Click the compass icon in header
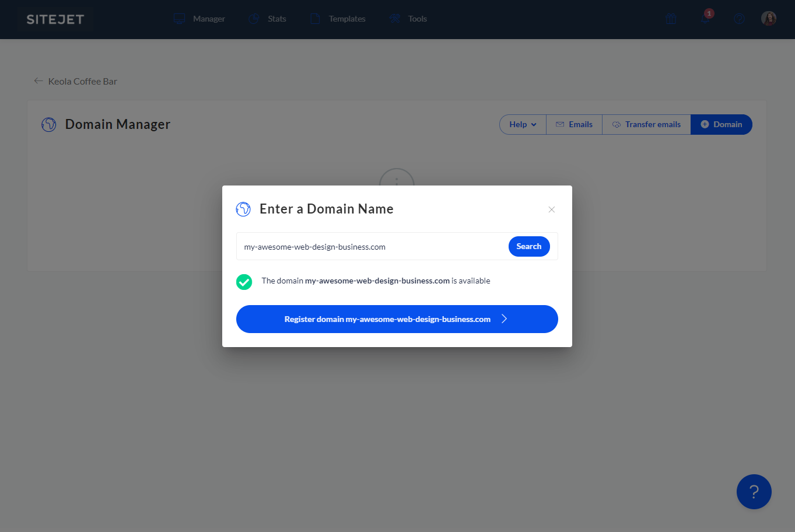Screen dimensions: 795x532 (739, 19)
